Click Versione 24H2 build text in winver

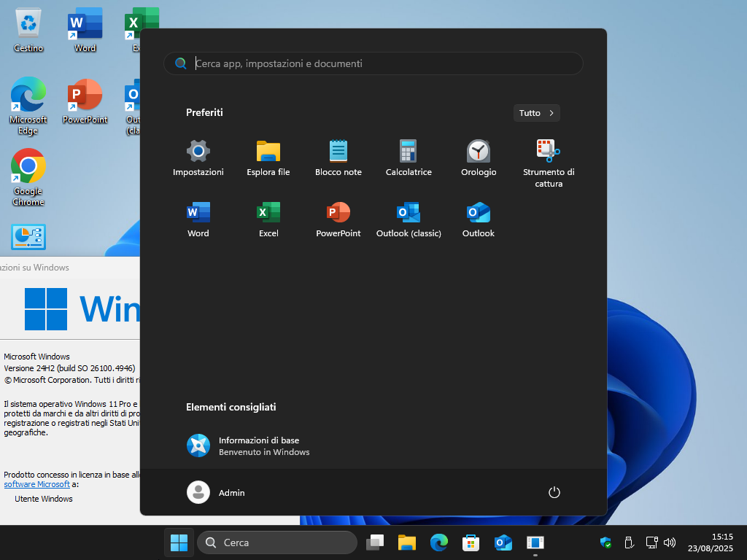pyautogui.click(x=69, y=368)
